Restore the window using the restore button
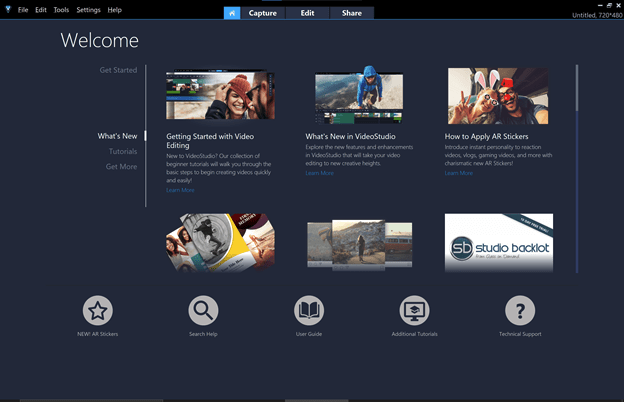Screen dimensions: 624x402 pyautogui.click(x=609, y=5)
